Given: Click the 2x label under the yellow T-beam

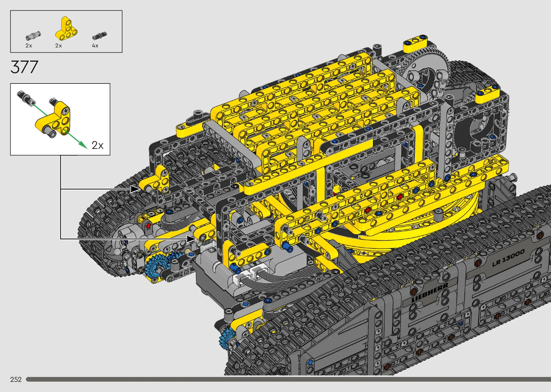Looking at the screenshot, I should click(59, 46).
